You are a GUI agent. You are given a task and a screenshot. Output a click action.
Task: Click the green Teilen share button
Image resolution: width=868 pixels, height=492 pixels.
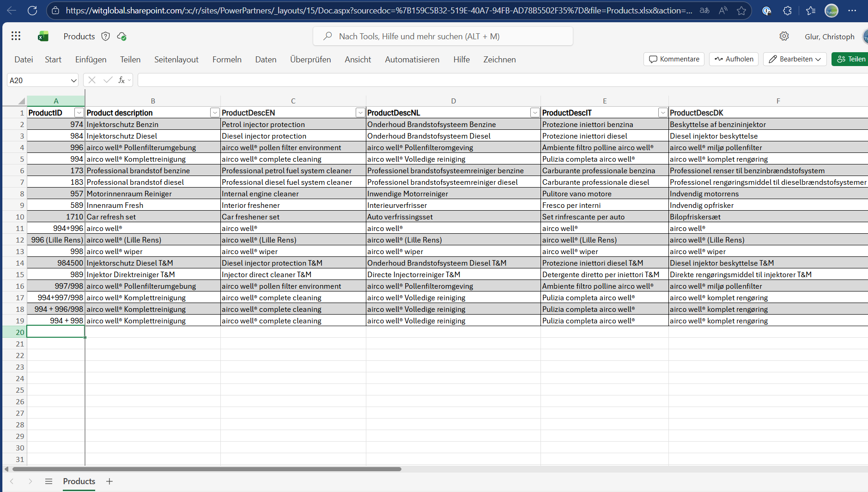pyautogui.click(x=851, y=59)
